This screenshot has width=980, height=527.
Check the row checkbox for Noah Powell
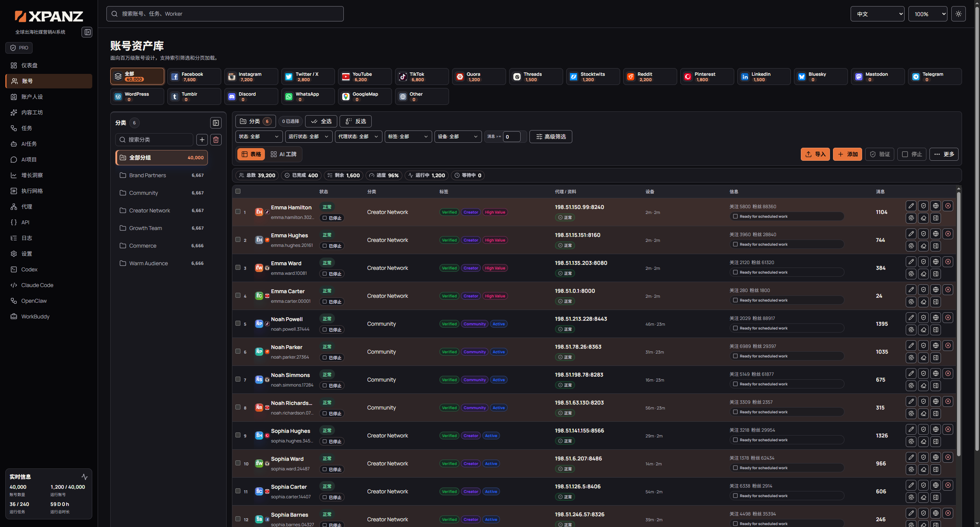(238, 323)
